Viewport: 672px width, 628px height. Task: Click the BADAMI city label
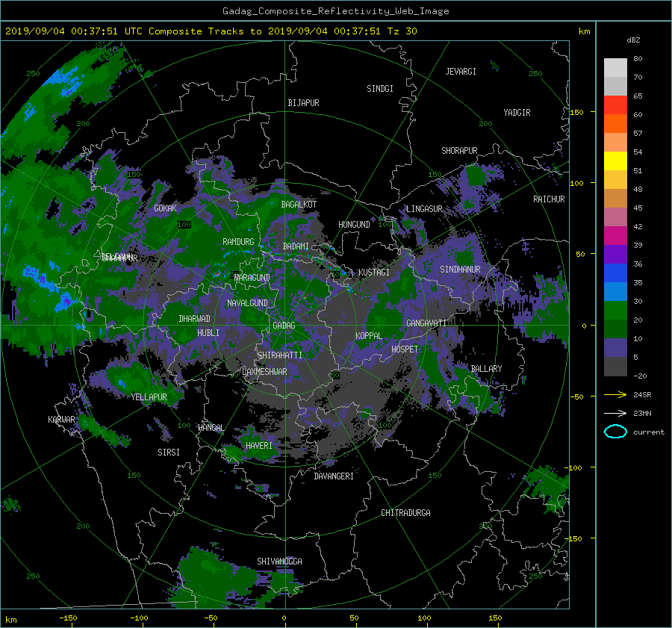click(x=296, y=246)
